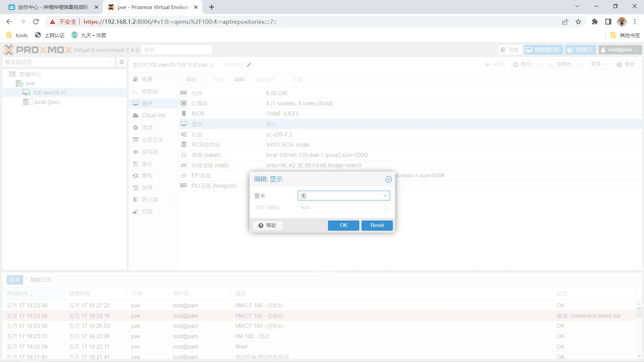Click the 编辑 edit toolbar button
Screen dimensions: 644x362
point(239,79)
